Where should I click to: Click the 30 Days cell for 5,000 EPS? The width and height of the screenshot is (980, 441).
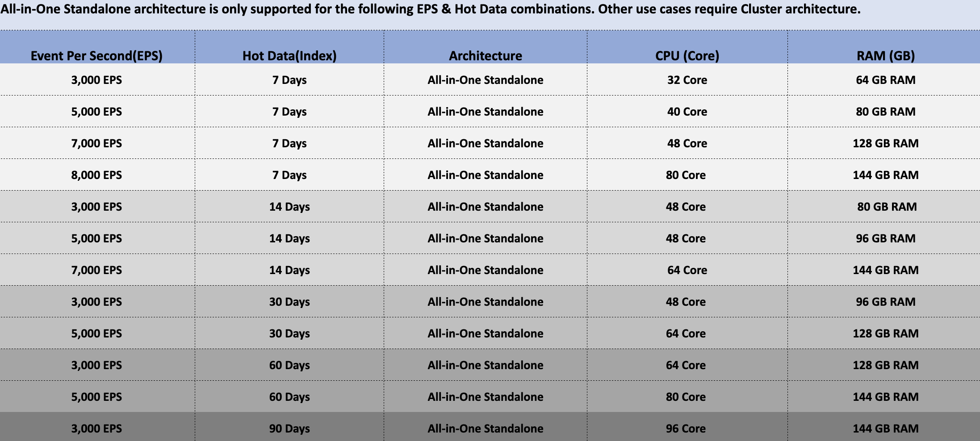pos(289,333)
